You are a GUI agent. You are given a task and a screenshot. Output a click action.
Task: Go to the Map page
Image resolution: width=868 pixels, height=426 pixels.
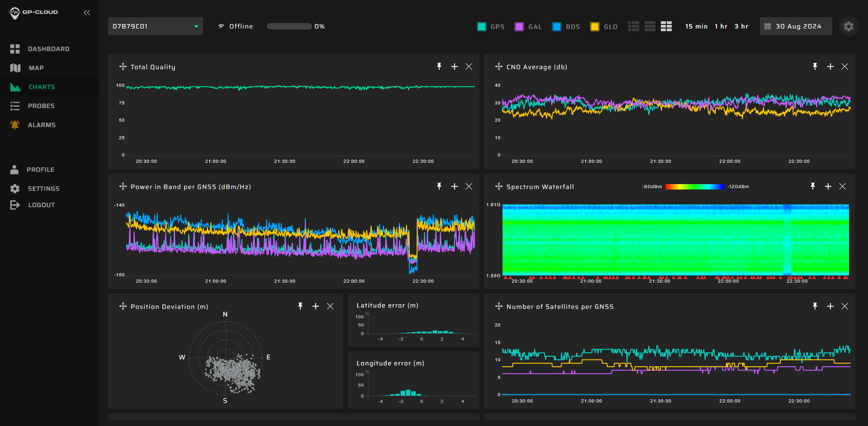coord(36,68)
